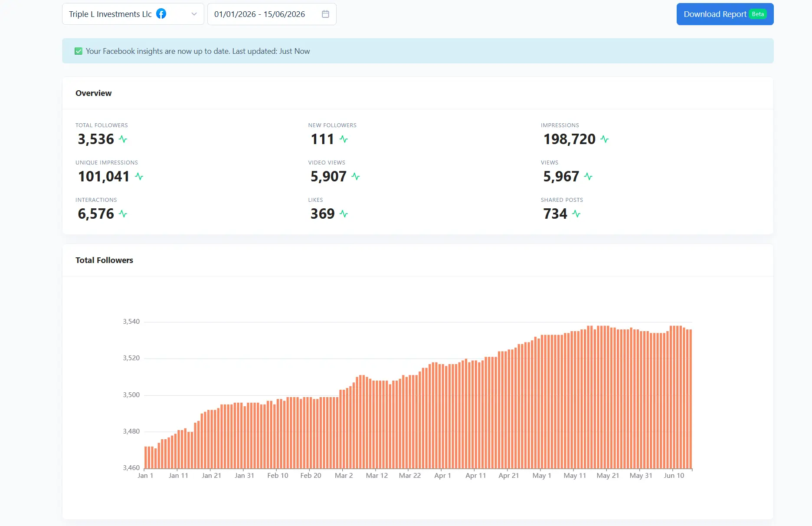Select the Unique Impressions value 101,041
812x526 pixels.
(x=104, y=177)
